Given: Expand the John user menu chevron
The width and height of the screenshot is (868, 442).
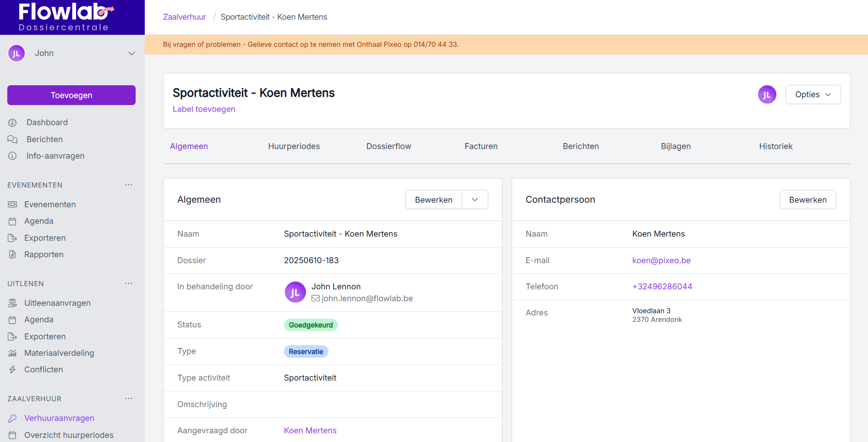Looking at the screenshot, I should pyautogui.click(x=132, y=54).
